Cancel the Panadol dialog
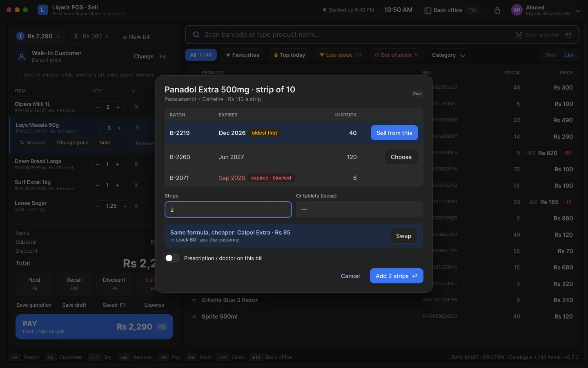The width and height of the screenshot is (588, 368). [350, 276]
